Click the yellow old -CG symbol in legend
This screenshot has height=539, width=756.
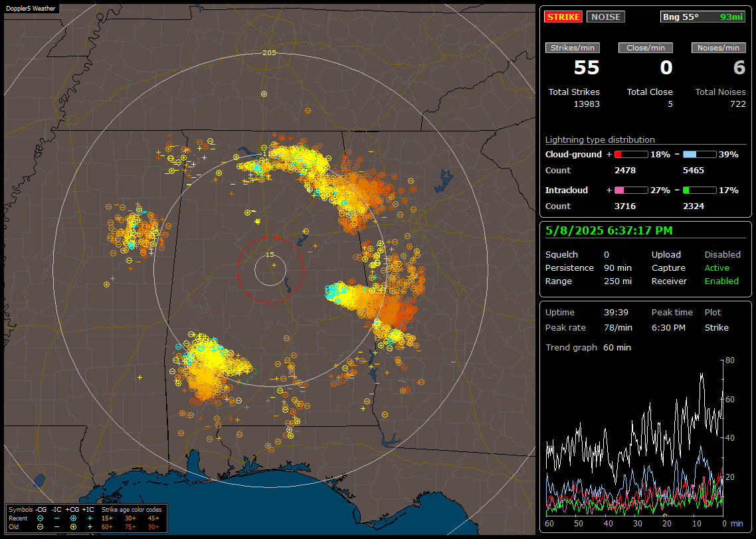[x=40, y=527]
